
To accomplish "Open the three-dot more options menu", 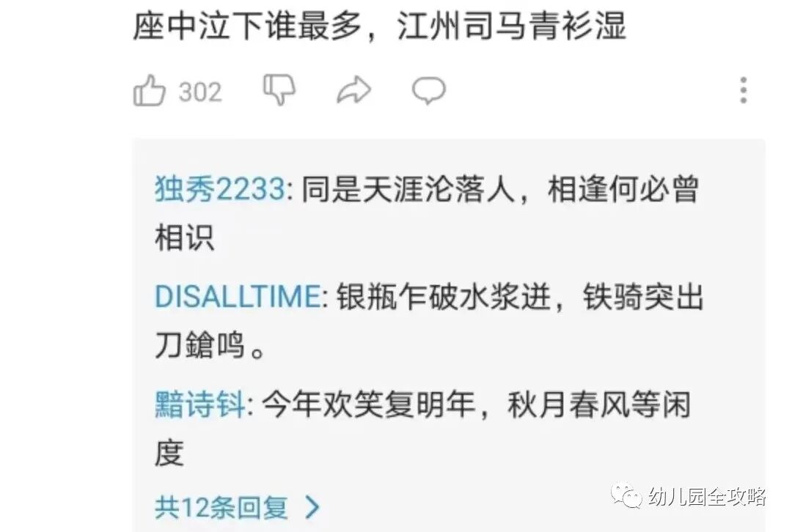I will point(744,90).
